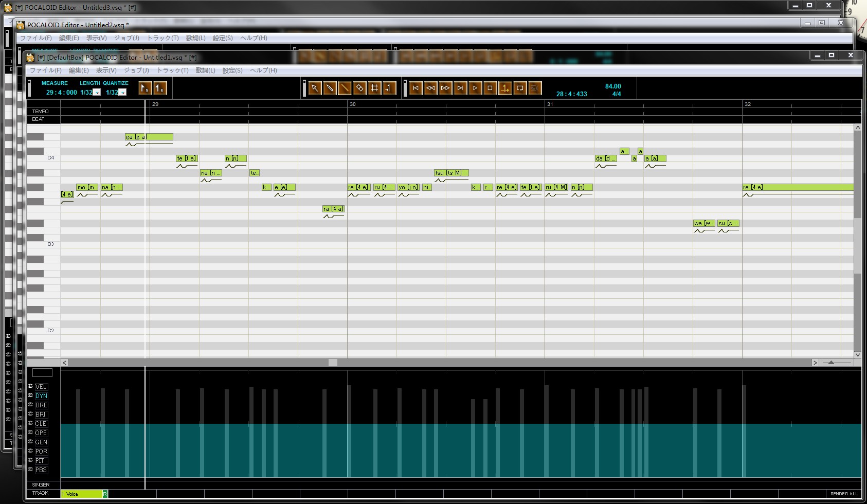Toggle the VEL parameter eye icon
Viewport: 867px width, 504px height.
coord(30,386)
